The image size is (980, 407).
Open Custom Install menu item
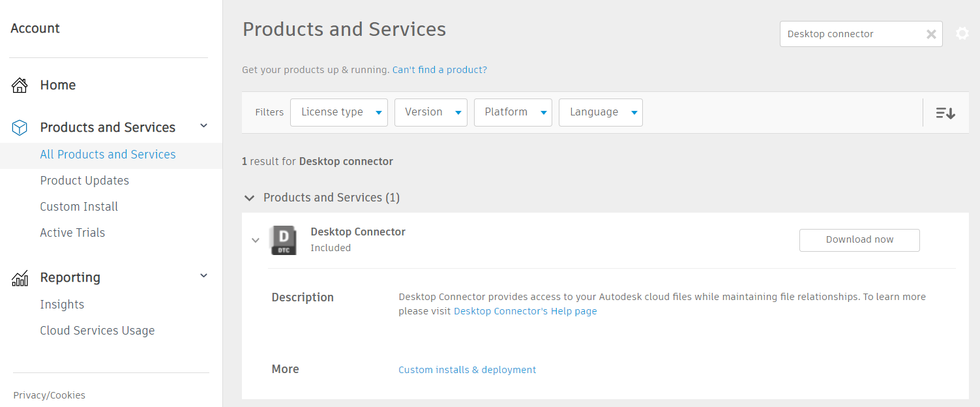79,207
